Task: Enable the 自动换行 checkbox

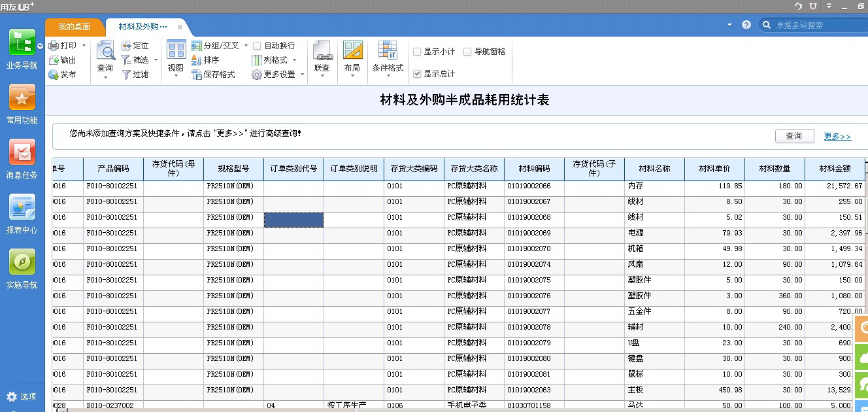Action: (257, 46)
